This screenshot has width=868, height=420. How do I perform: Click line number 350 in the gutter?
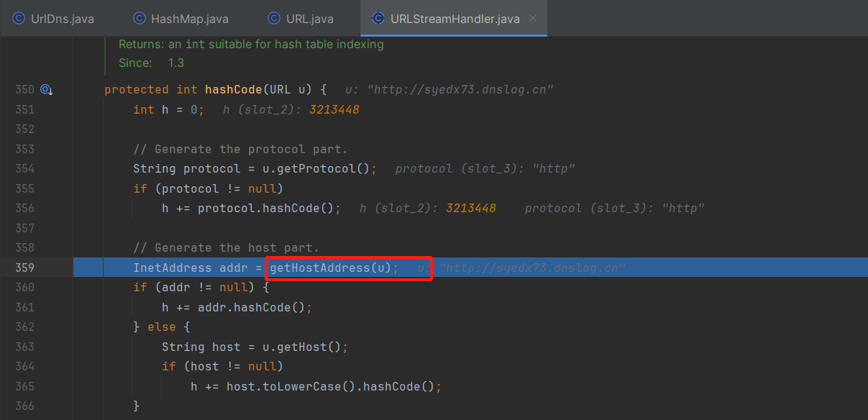(24, 90)
